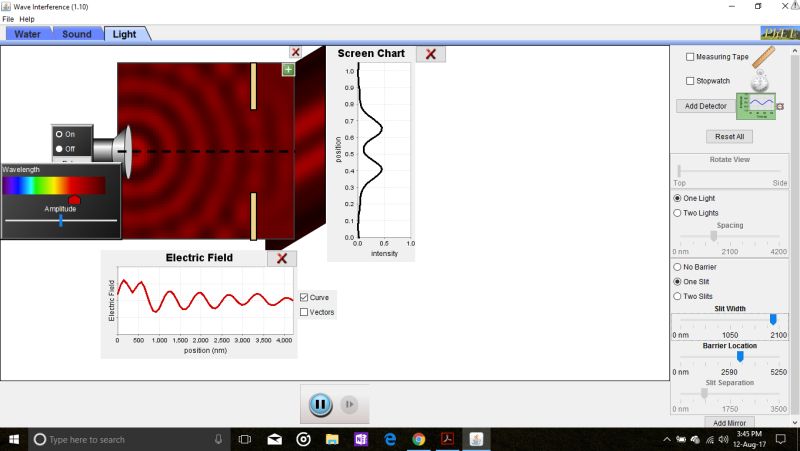Click the taskbar microphone icon
This screenshot has height=451, width=800.
[x=218, y=439]
